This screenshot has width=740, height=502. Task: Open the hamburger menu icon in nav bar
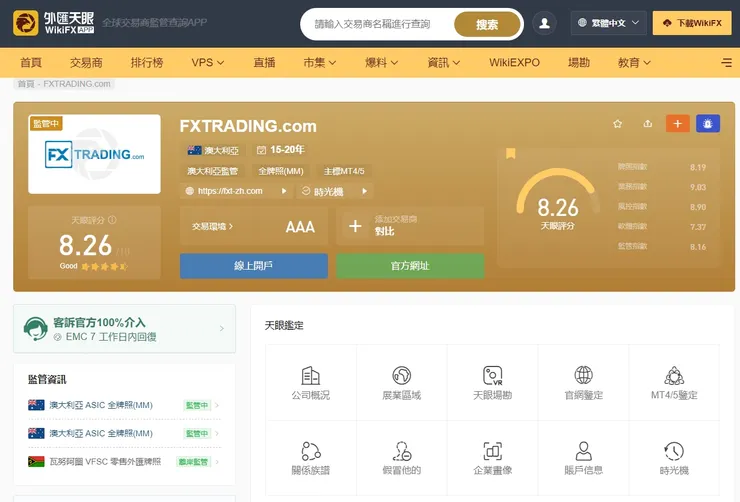tap(727, 62)
